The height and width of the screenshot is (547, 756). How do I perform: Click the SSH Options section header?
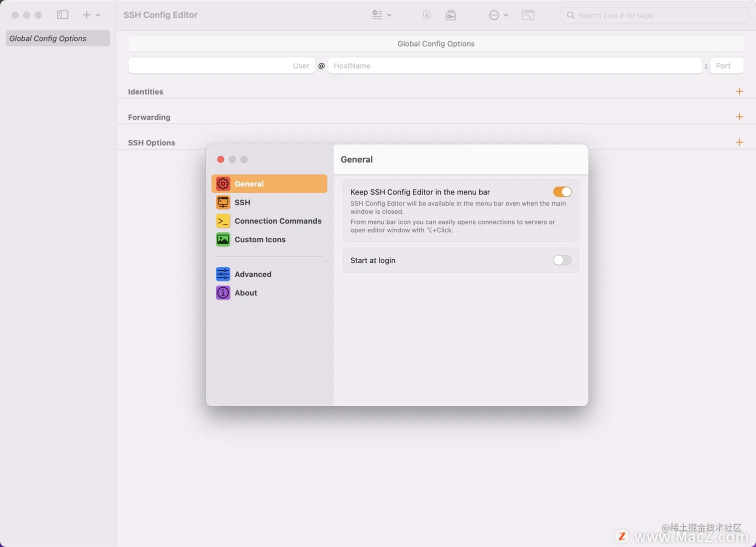coord(151,142)
